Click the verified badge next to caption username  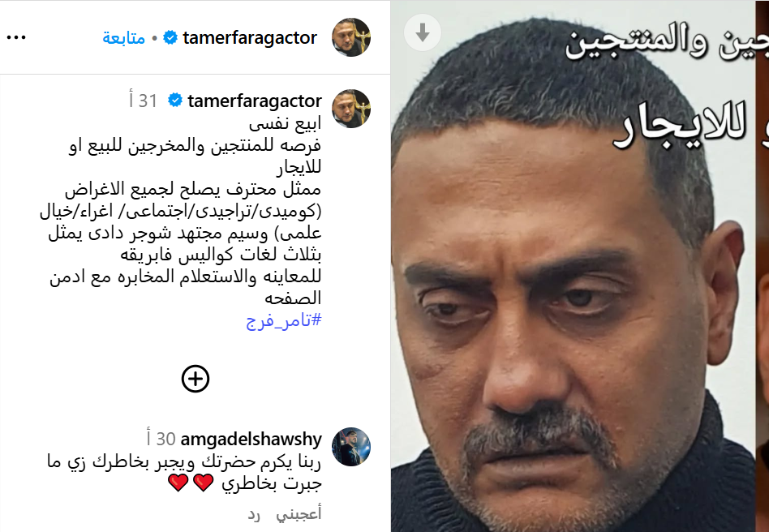point(175,101)
